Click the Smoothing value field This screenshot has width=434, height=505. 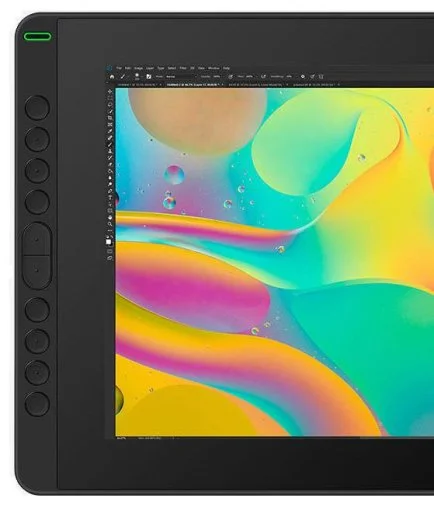289,77
